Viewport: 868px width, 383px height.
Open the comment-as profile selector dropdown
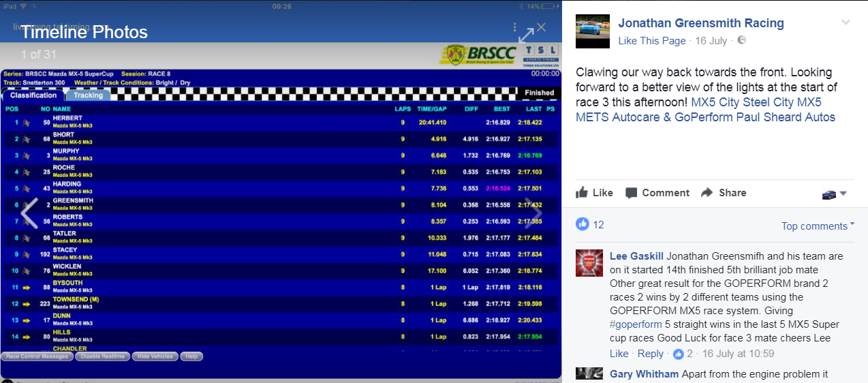click(835, 194)
